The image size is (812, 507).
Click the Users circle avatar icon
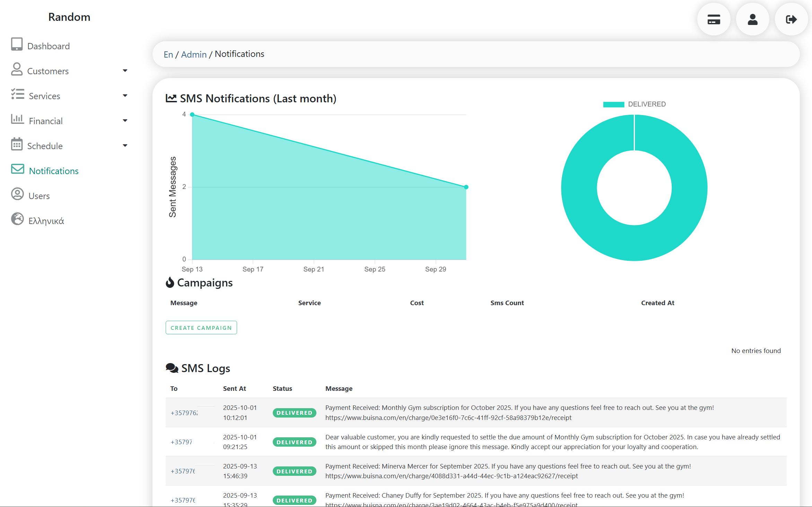click(x=17, y=194)
